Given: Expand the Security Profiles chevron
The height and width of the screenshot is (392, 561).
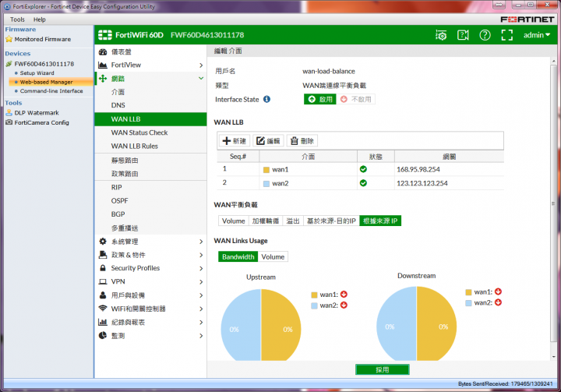Looking at the screenshot, I should click(x=201, y=269).
